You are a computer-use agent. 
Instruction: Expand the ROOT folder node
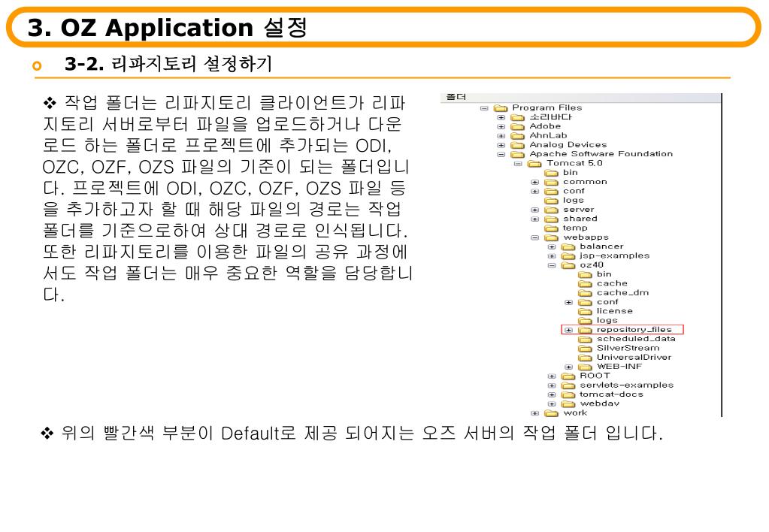tap(552, 376)
